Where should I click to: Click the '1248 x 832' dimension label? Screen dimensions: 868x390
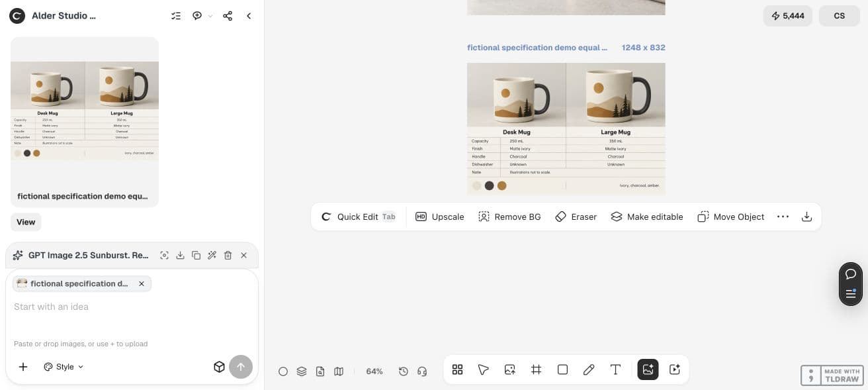tap(644, 48)
